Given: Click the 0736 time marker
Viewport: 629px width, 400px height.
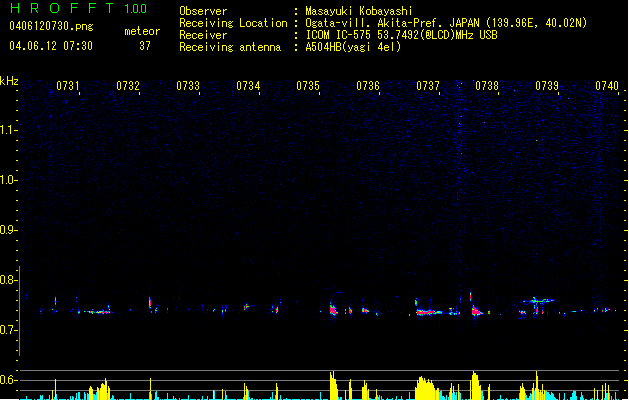Looking at the screenshot, I should pos(368,86).
